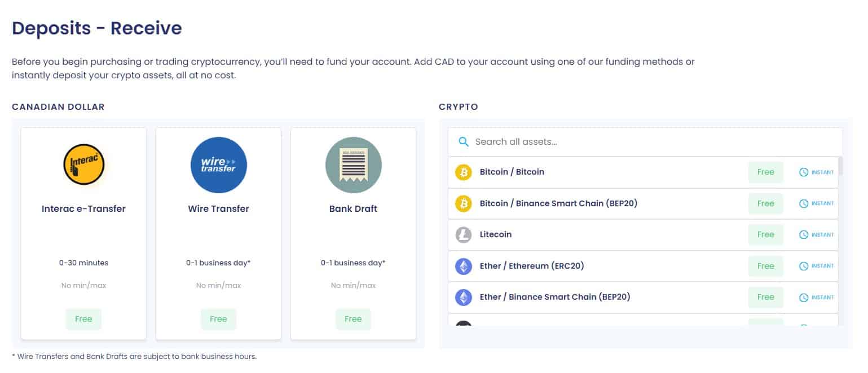The width and height of the screenshot is (868, 373).
Task: Click Ether icon for Binance Smart Chain row
Action: pyautogui.click(x=464, y=297)
